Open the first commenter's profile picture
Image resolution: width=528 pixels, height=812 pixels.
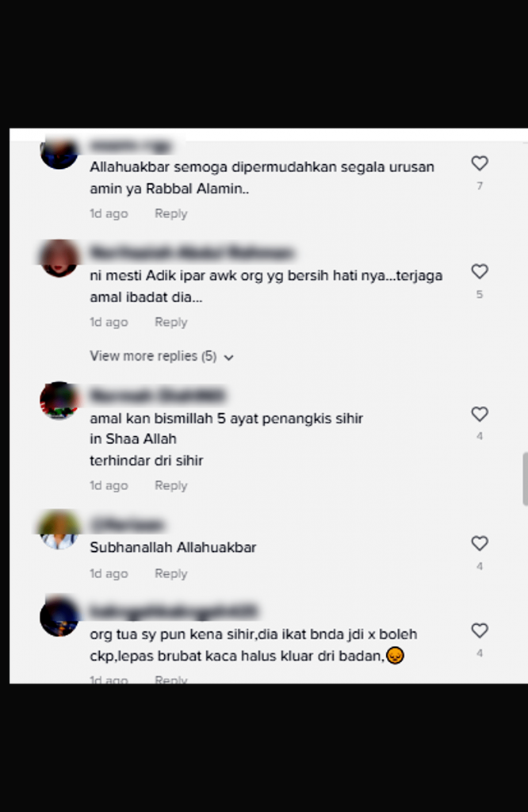pyautogui.click(x=59, y=153)
